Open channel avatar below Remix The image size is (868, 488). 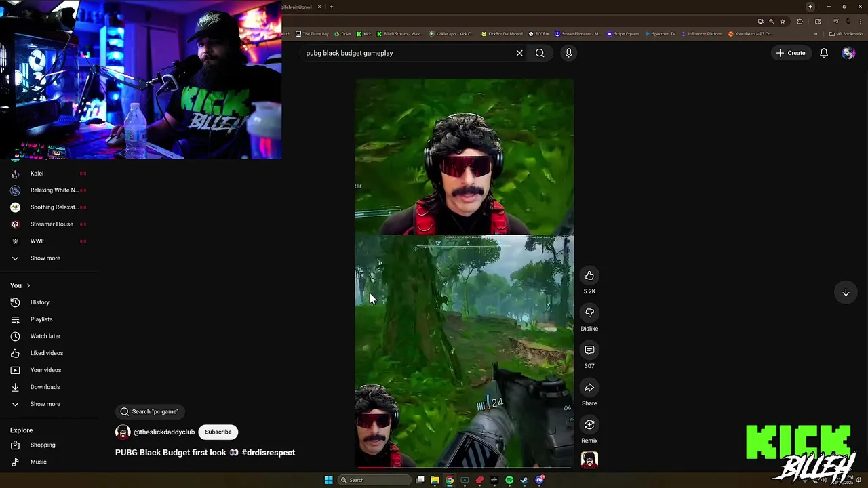click(589, 460)
